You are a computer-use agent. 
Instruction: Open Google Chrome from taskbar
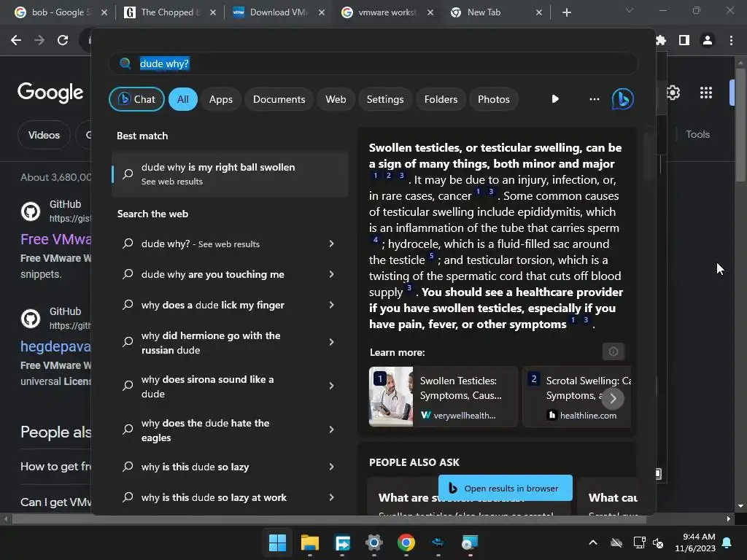click(406, 542)
